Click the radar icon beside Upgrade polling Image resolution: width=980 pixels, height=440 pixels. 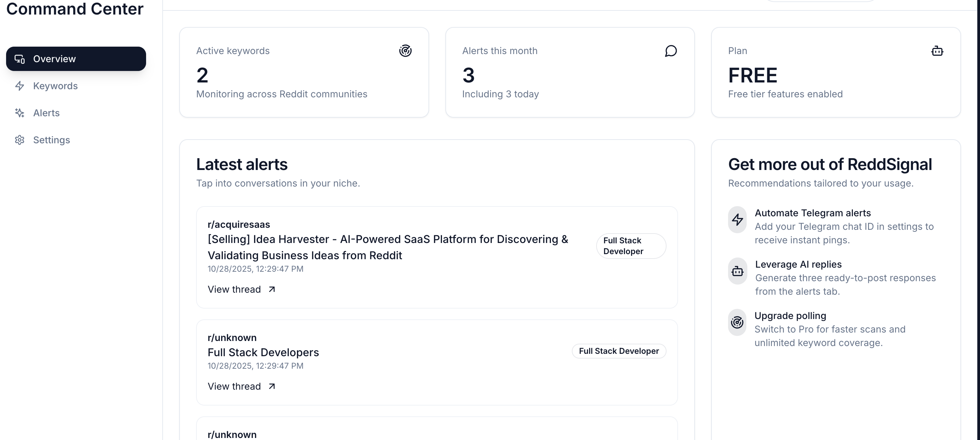tap(737, 322)
